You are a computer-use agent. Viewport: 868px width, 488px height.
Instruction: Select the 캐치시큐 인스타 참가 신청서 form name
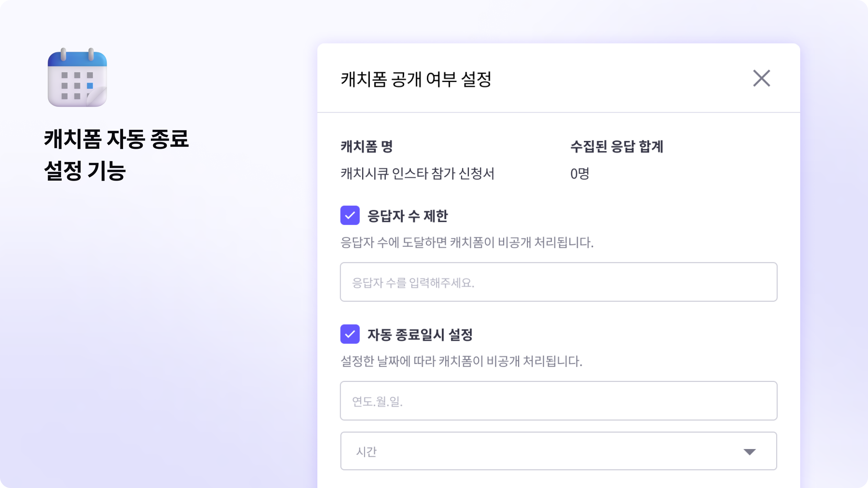pos(417,174)
